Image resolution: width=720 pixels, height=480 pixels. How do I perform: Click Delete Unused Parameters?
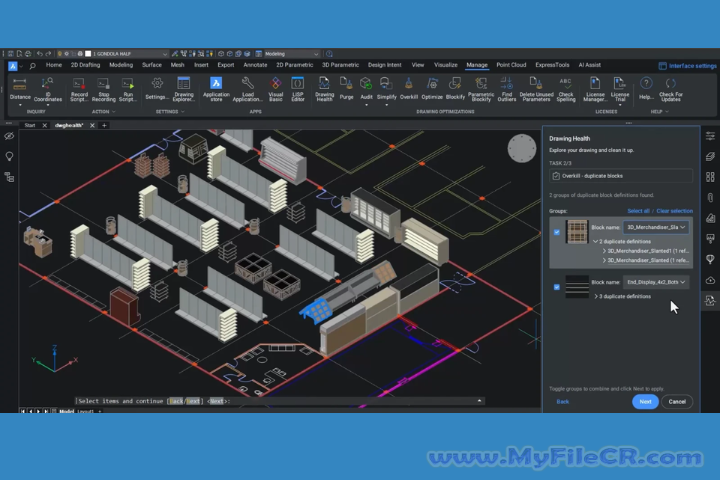(536, 89)
